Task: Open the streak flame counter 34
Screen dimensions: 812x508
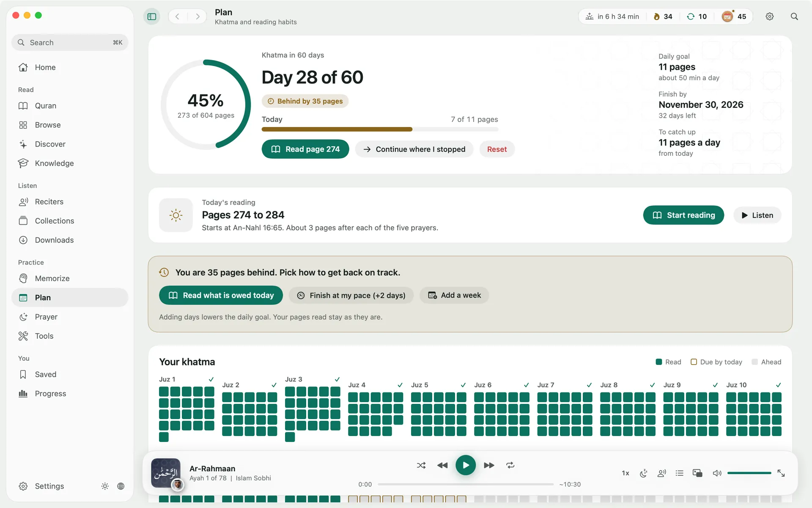Action: (x=663, y=17)
